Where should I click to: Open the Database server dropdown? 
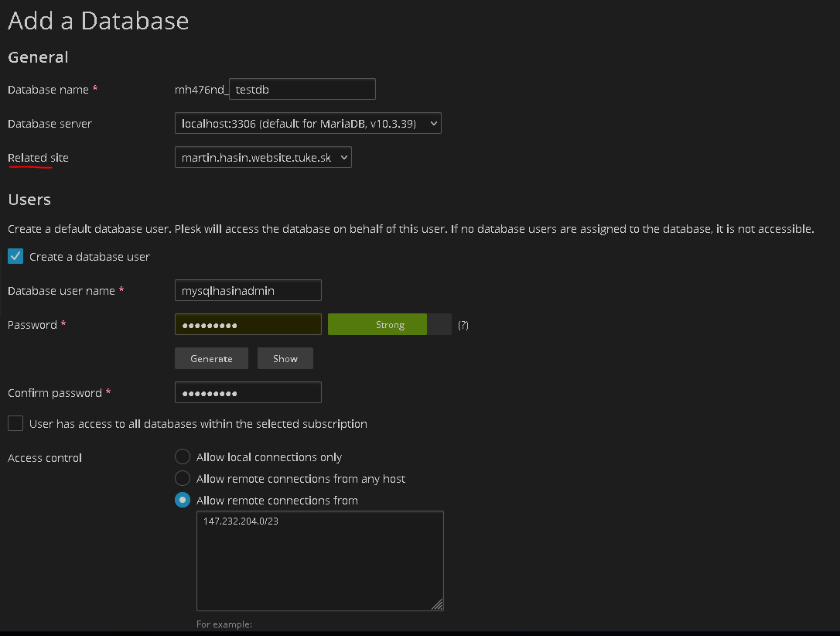point(308,123)
